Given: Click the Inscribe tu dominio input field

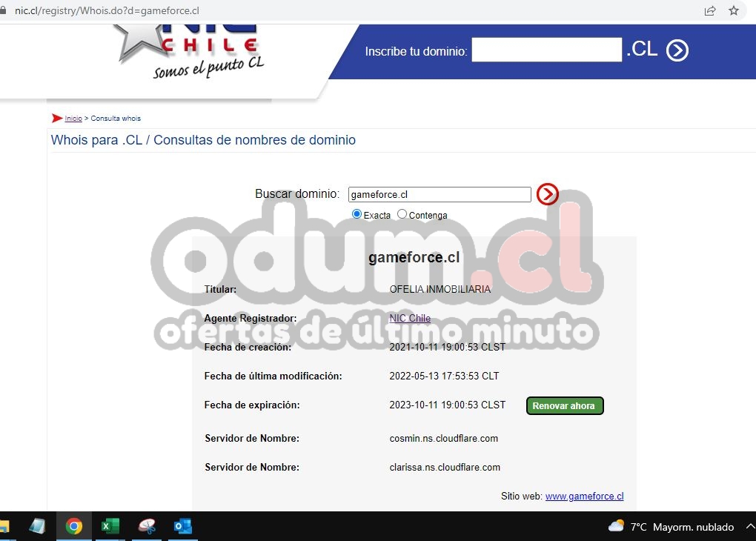Looking at the screenshot, I should [546, 50].
